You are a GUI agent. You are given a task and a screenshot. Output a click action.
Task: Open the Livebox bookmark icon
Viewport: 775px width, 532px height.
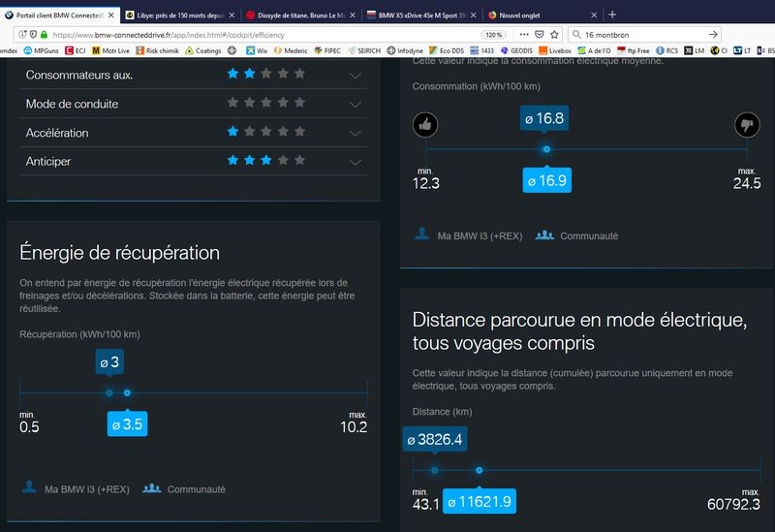coord(542,50)
